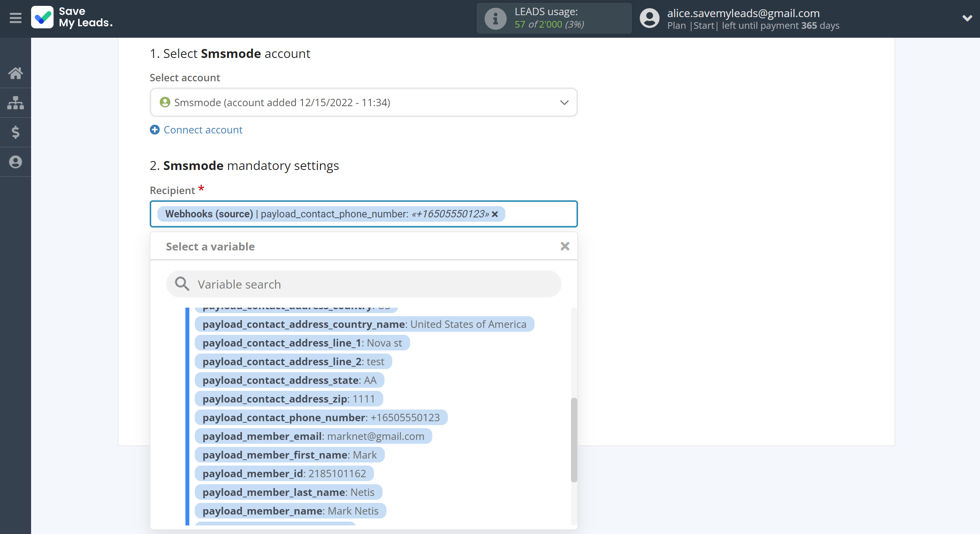Click the user avatar in header
The height and width of the screenshot is (534, 980).
[x=650, y=18]
